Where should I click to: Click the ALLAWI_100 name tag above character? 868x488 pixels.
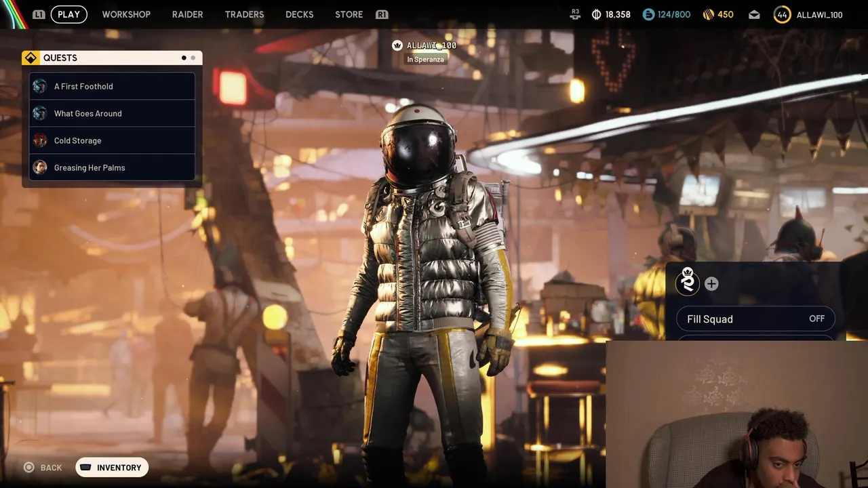click(431, 45)
